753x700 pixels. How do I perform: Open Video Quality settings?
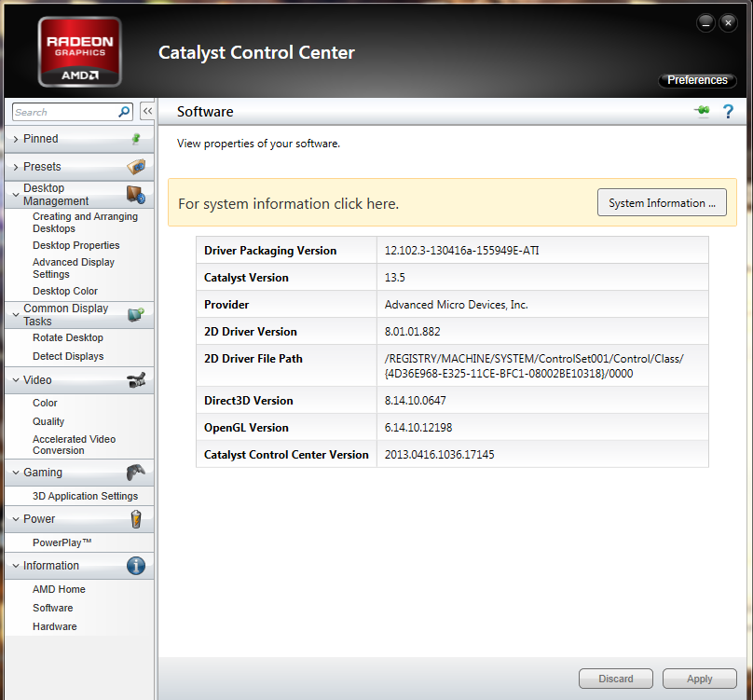click(48, 421)
